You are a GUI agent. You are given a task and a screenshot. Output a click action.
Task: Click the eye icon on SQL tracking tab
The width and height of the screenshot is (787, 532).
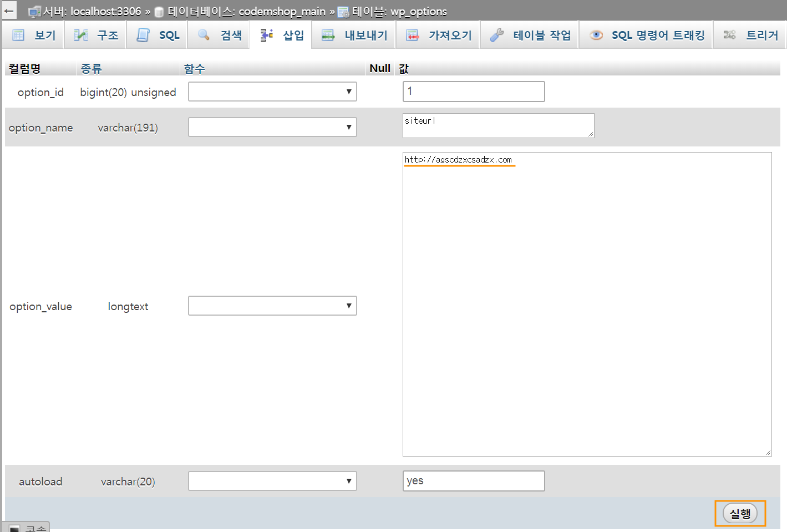click(x=596, y=35)
